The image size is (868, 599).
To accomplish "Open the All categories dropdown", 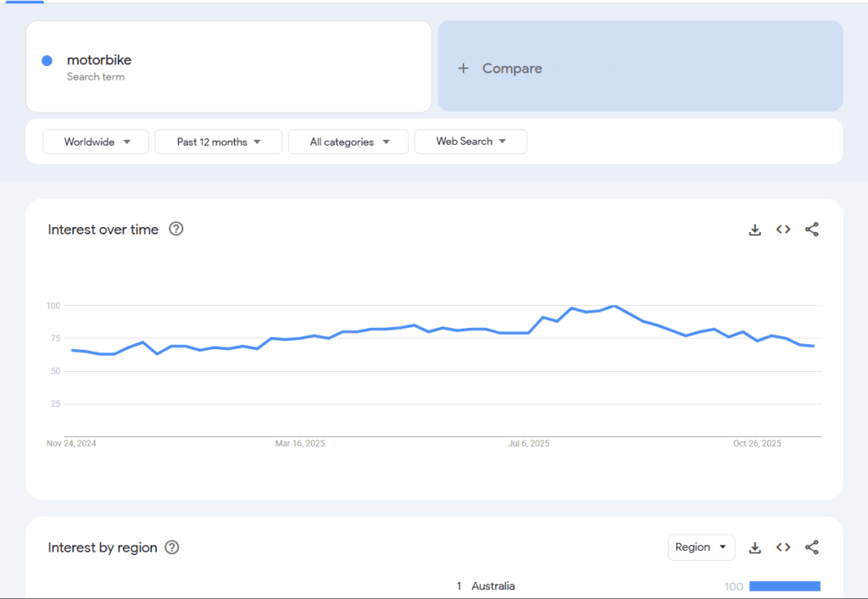I will (x=348, y=141).
